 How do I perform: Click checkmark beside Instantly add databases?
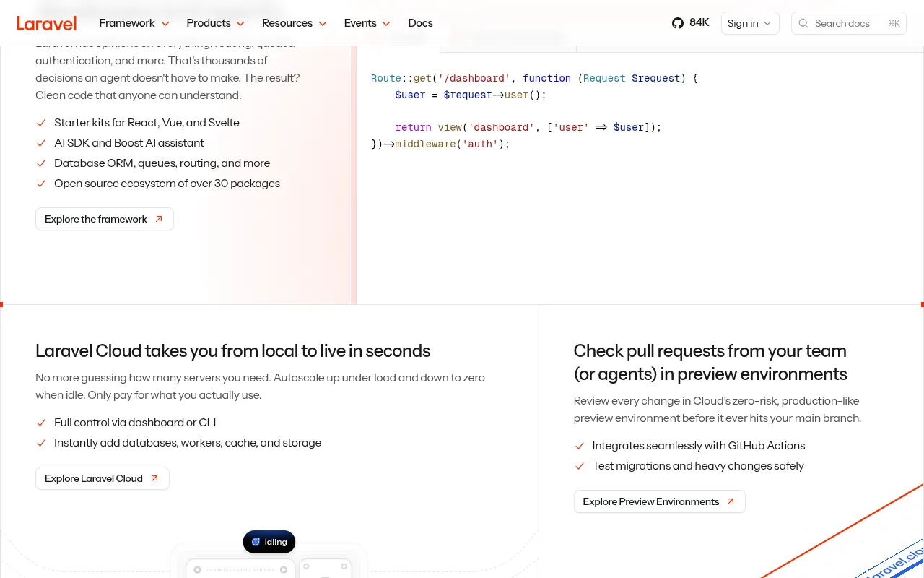coord(41,443)
